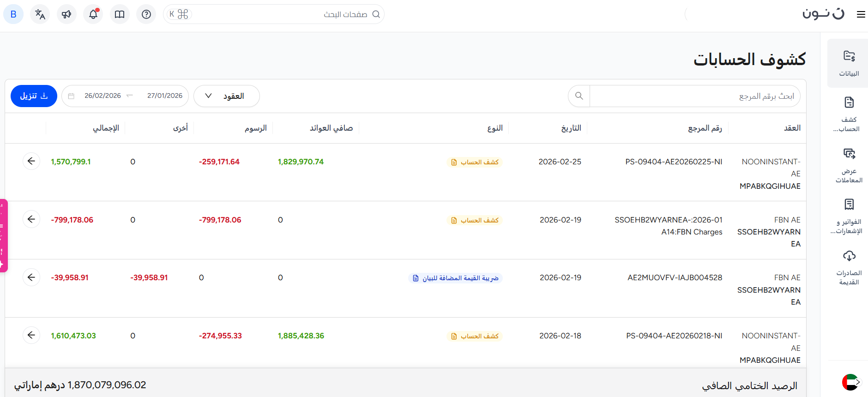
Task: Open the calendar date picker icon
Action: click(x=71, y=96)
